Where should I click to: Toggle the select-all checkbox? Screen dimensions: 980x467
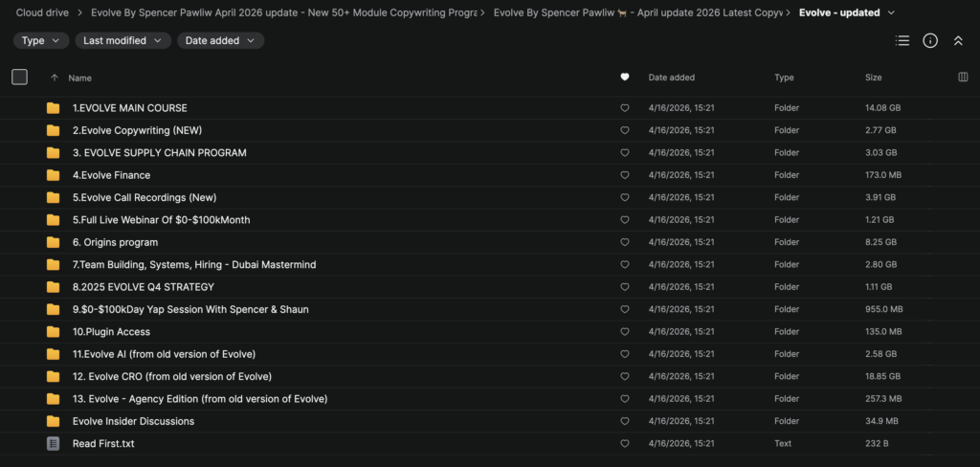[x=19, y=78]
